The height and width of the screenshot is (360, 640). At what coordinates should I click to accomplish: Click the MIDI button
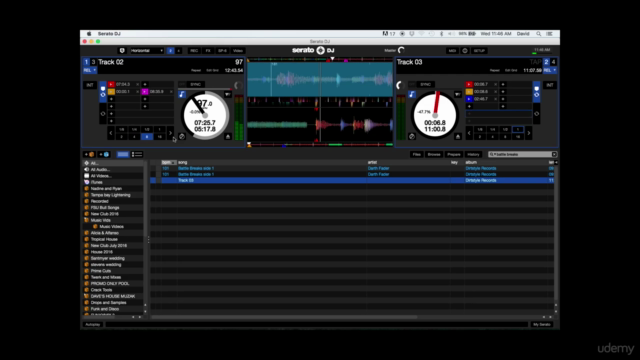452,51
